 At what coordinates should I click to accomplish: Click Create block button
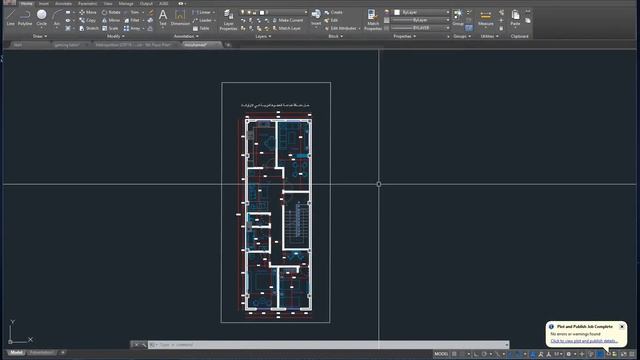pos(333,13)
